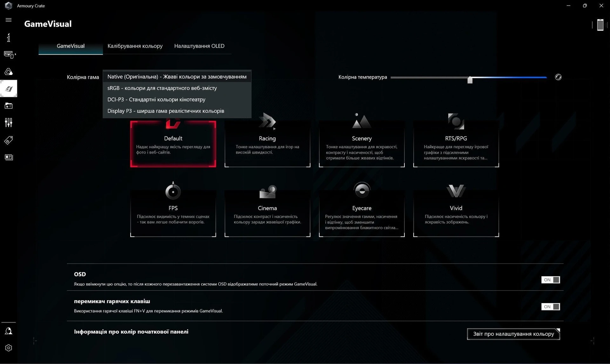Switch to the GameVisual tab
The width and height of the screenshot is (610, 364).
[71, 46]
